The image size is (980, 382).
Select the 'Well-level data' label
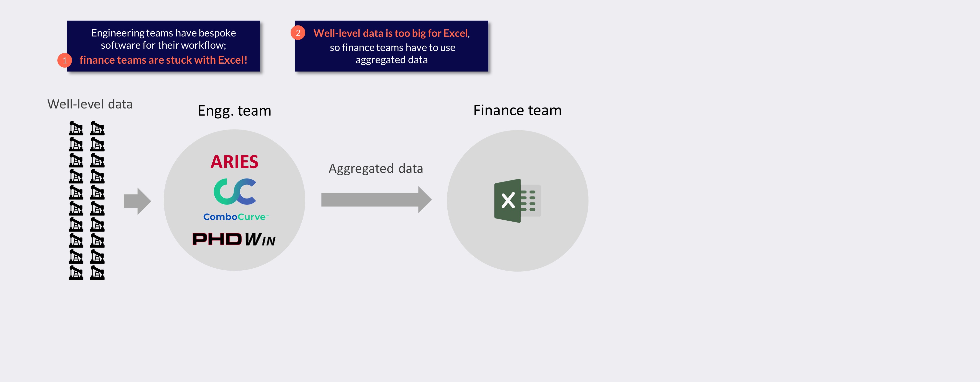90,104
